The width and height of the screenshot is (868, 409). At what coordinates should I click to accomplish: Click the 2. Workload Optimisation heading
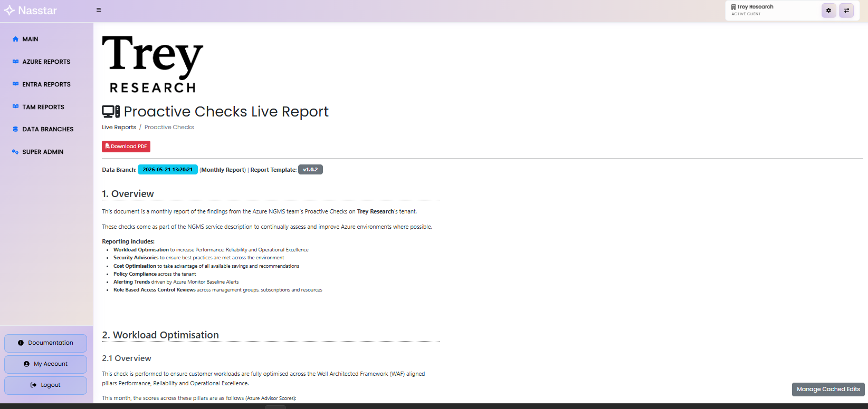pyautogui.click(x=160, y=335)
